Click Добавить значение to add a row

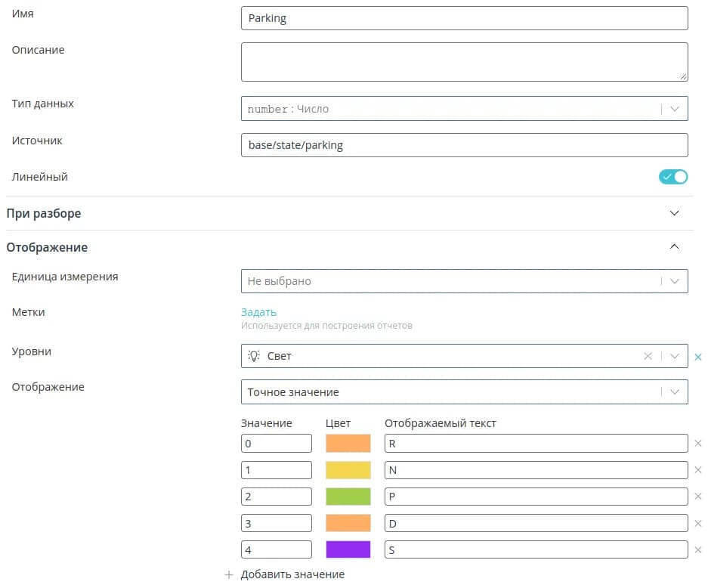pyautogui.click(x=292, y=574)
